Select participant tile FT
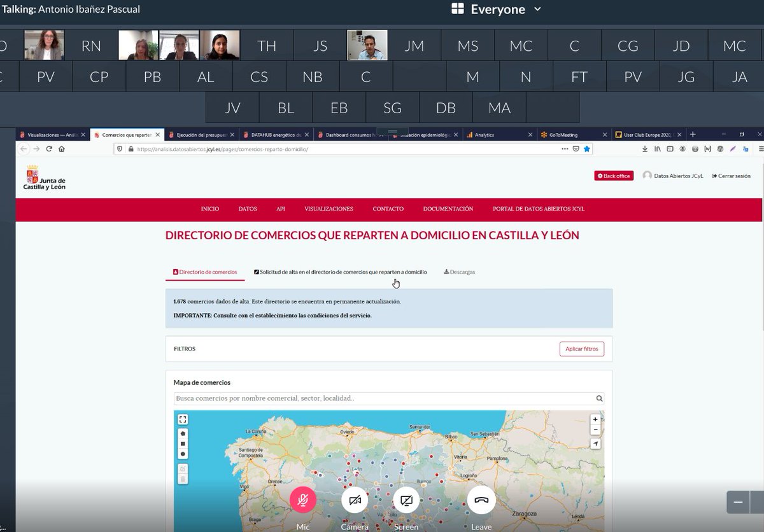Image resolution: width=764 pixels, height=532 pixels. click(x=579, y=77)
